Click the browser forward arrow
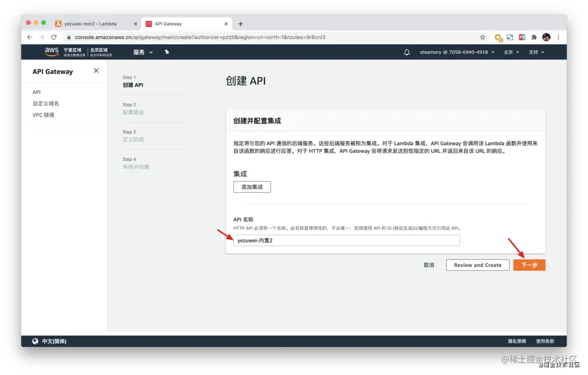 (x=42, y=37)
